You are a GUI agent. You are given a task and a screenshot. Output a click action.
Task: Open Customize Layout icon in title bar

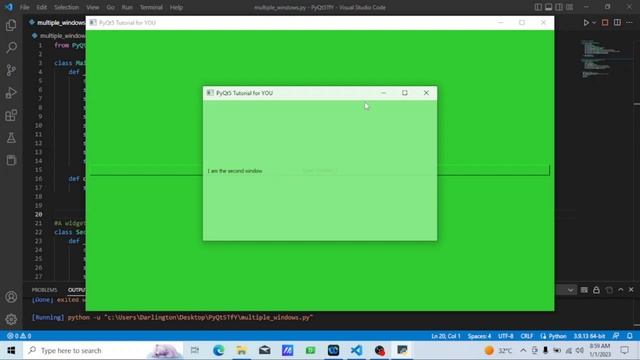(569, 7)
